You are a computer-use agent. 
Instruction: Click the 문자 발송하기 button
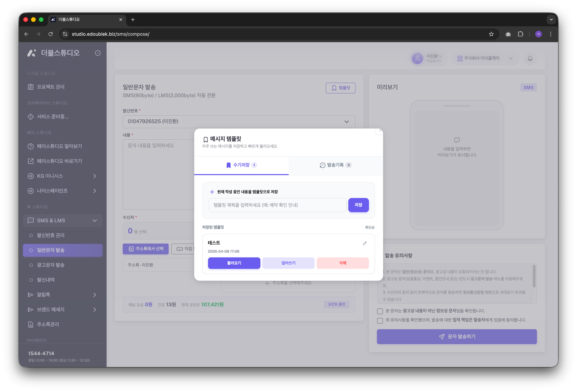(x=457, y=337)
